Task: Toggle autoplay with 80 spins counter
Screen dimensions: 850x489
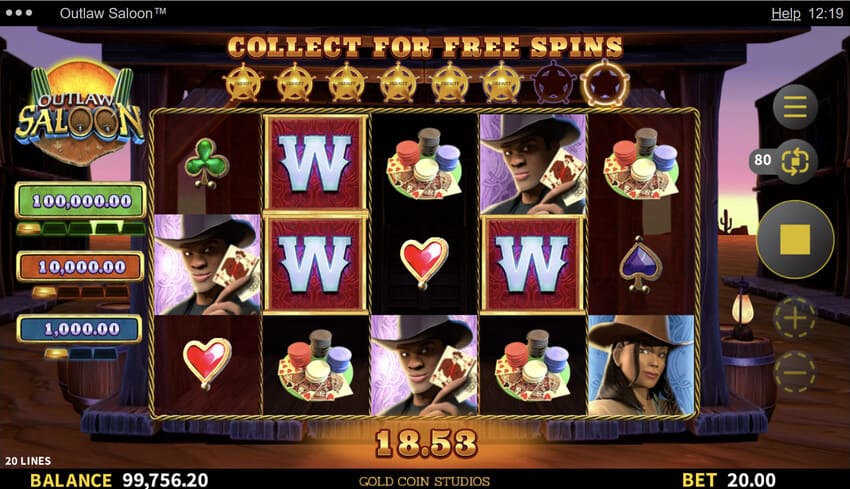Action: 783,160
